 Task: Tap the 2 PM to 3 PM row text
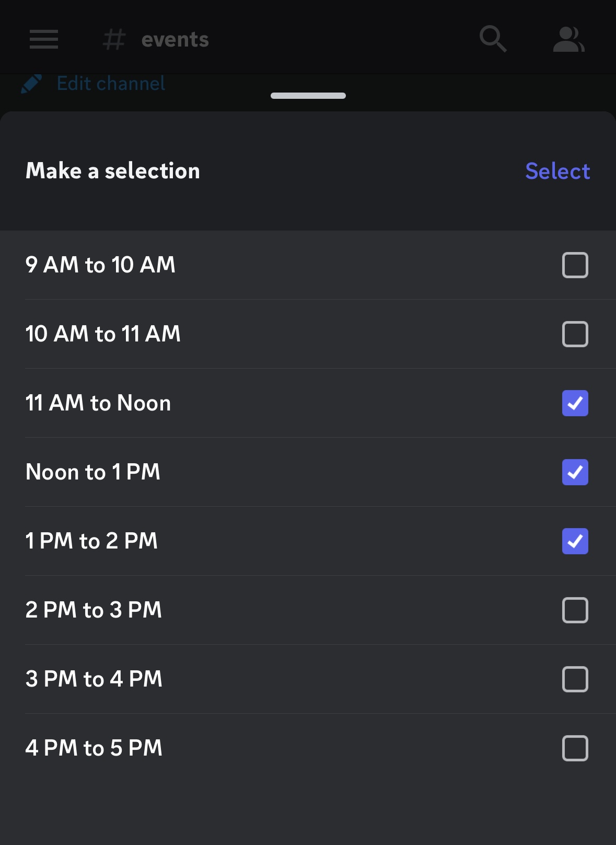[94, 610]
